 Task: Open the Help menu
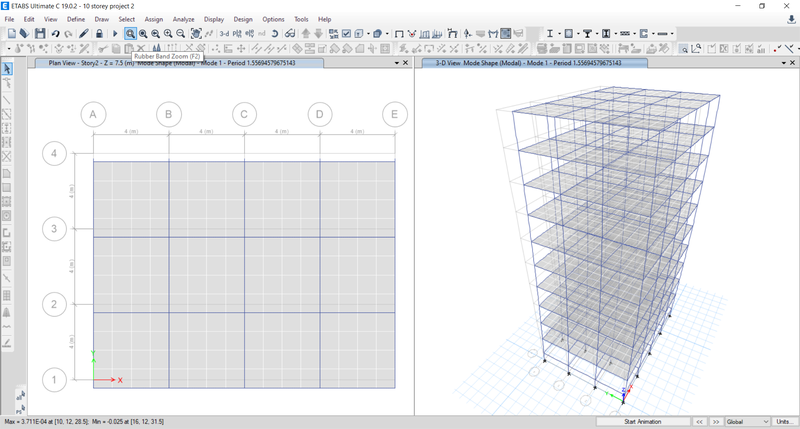[324, 19]
